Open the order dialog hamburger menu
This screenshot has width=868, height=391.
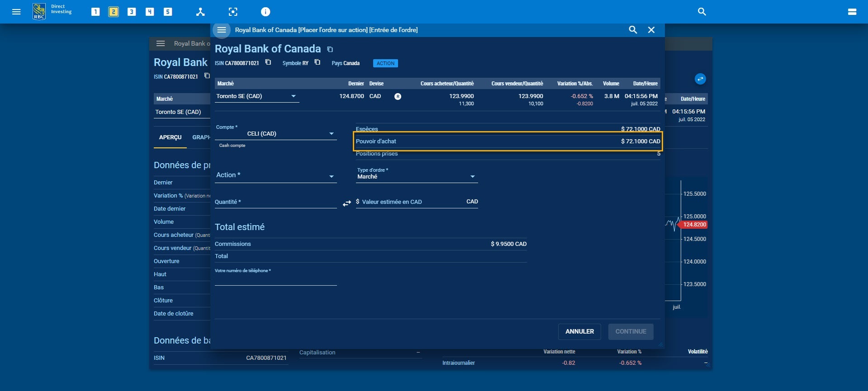pos(221,30)
